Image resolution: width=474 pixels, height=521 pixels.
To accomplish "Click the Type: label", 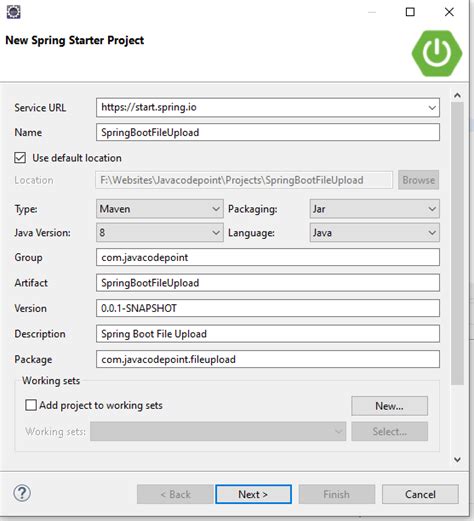I will tap(26, 209).
